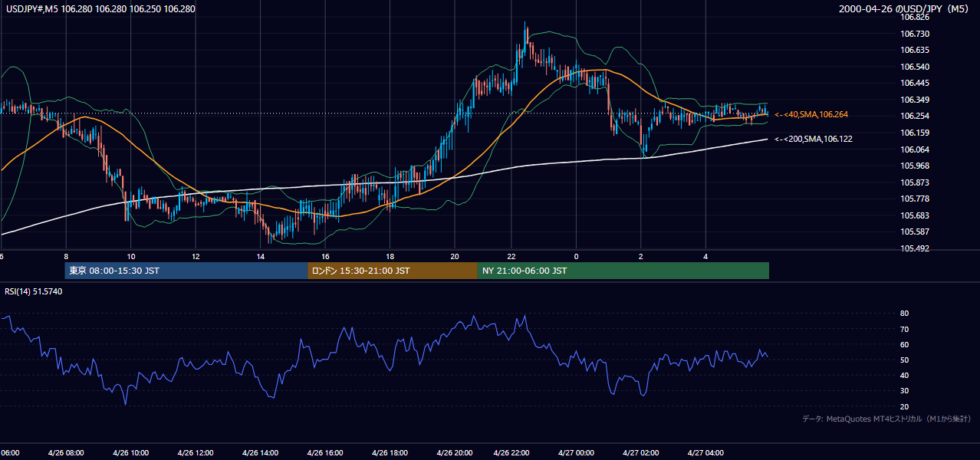Viewport: 980px width, 460px height.
Task: Click hour tick 12 under price chart
Action: click(x=196, y=257)
